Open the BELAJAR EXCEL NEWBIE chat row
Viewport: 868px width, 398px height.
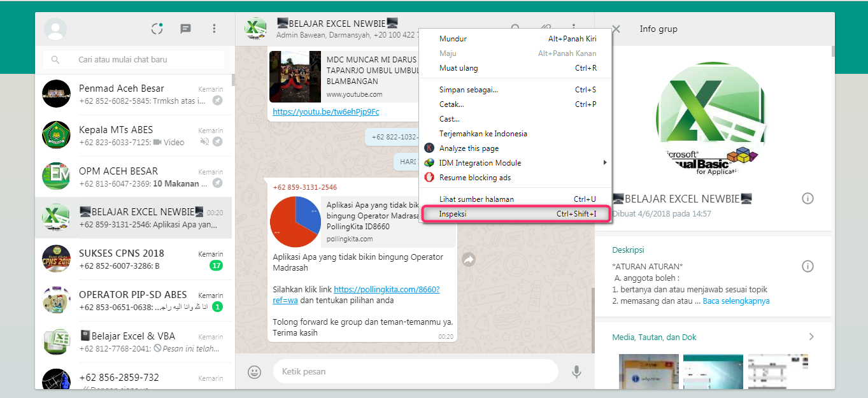(133, 218)
